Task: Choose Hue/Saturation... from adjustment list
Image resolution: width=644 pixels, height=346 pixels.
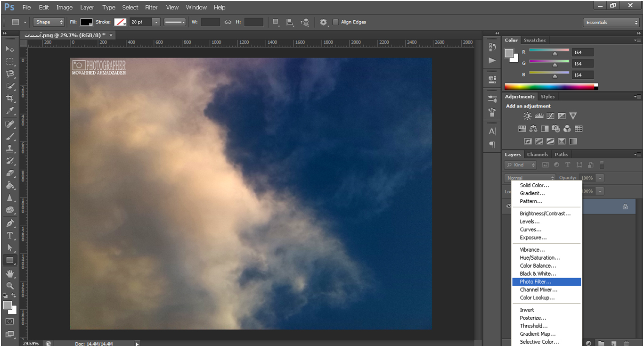Action: 546,258
